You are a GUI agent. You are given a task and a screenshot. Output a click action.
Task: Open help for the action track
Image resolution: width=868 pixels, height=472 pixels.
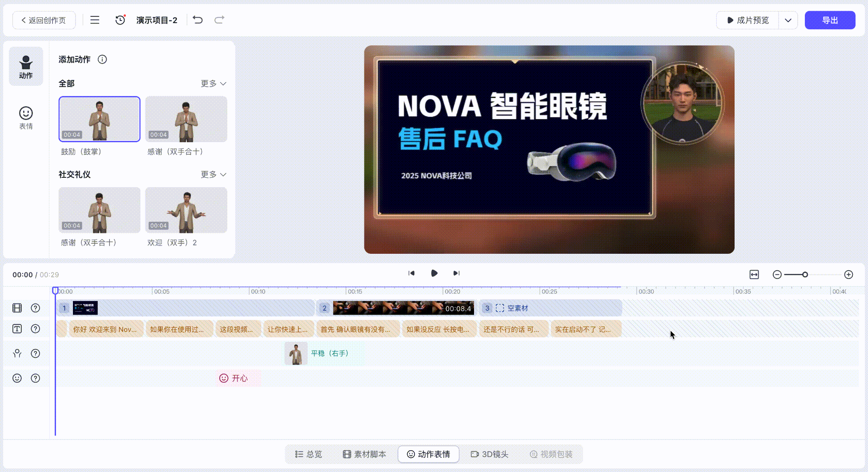coord(36,353)
